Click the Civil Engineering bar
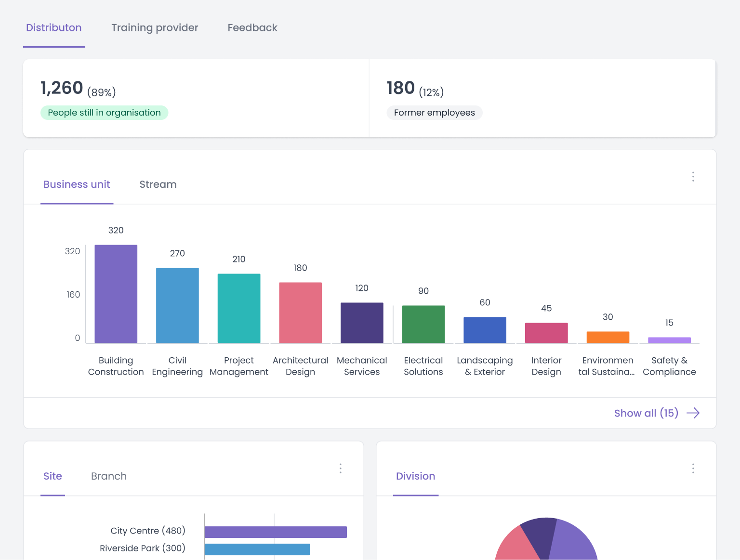This screenshot has height=560, width=740. pos(177,305)
